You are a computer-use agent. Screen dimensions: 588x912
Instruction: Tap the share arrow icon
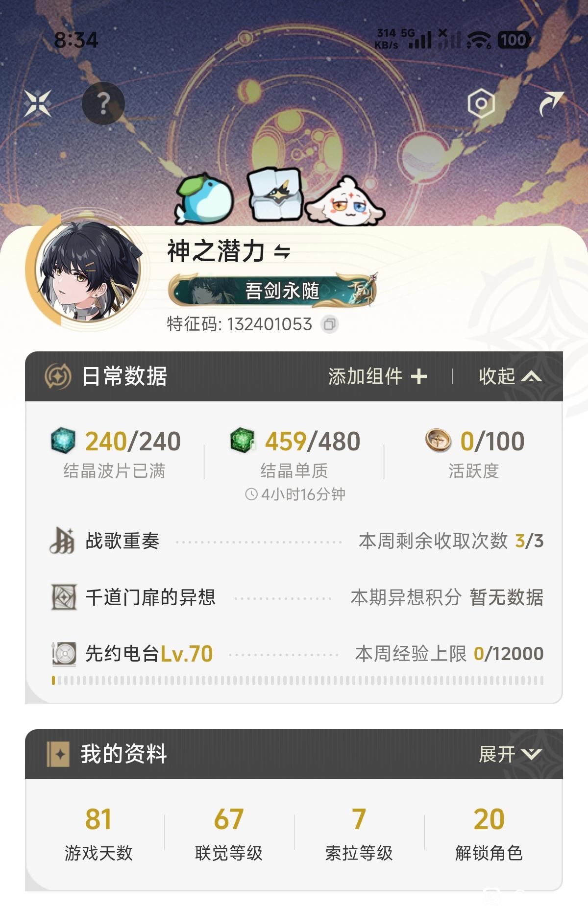551,103
